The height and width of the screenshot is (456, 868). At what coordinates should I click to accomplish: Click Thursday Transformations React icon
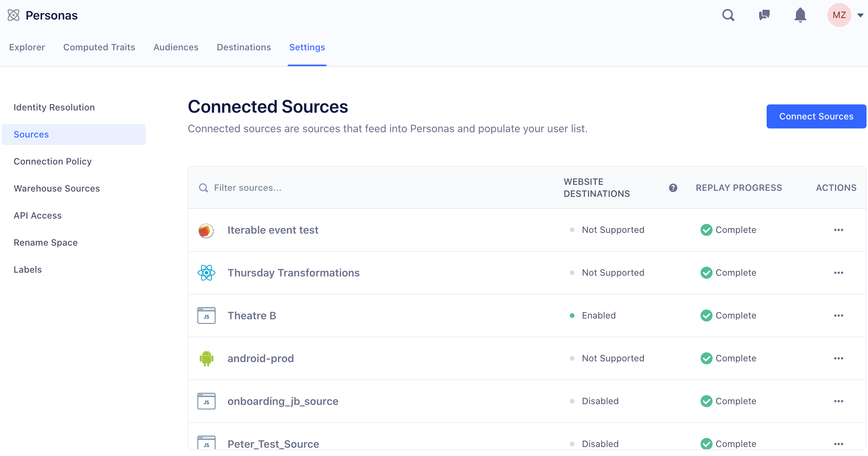[206, 273]
